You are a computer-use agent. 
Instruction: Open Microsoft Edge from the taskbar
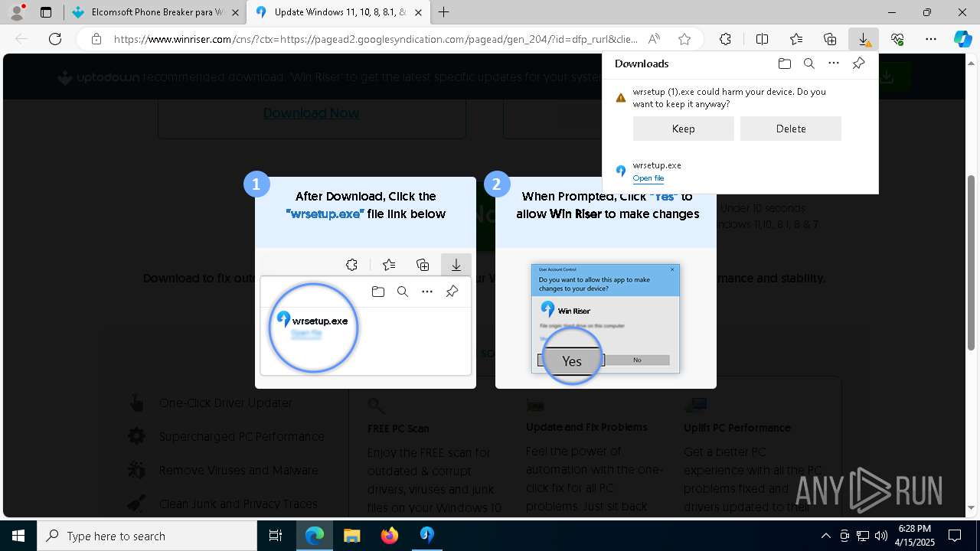tap(315, 536)
